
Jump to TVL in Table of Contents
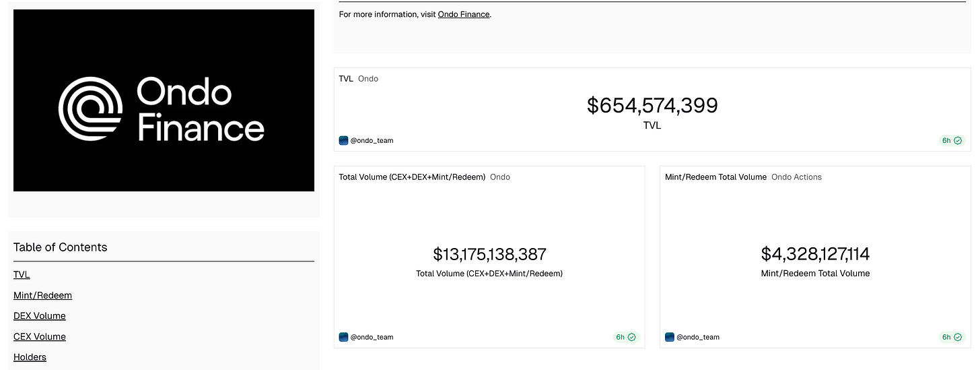(22, 275)
